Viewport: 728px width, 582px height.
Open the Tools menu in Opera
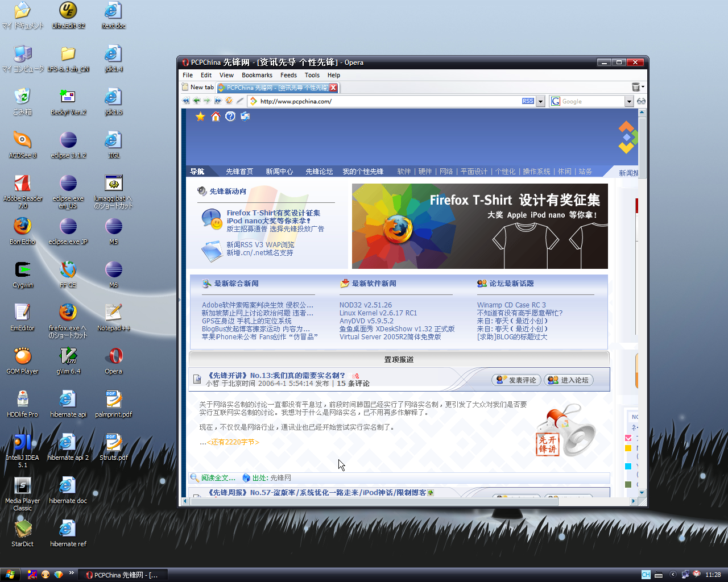(312, 75)
